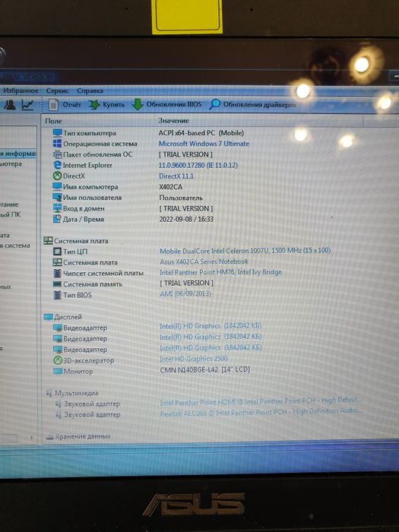Click the Дисплей group icon
The height and width of the screenshot is (532, 399).
(48, 317)
